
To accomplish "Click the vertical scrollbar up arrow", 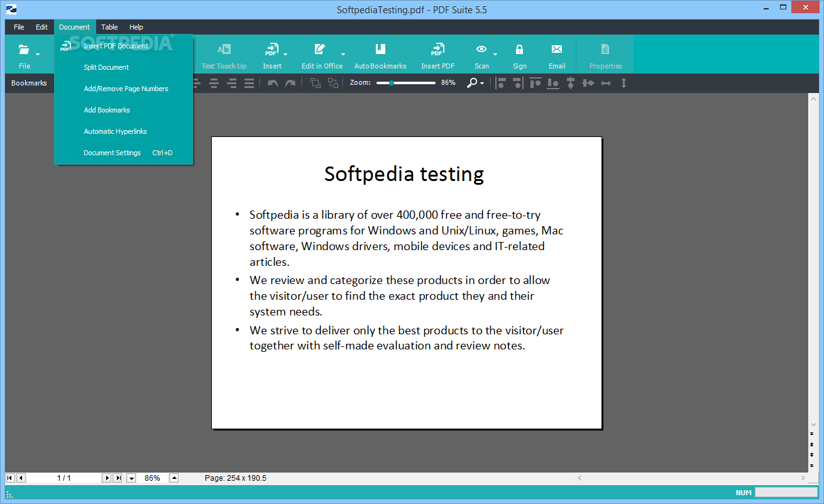I will 814,99.
